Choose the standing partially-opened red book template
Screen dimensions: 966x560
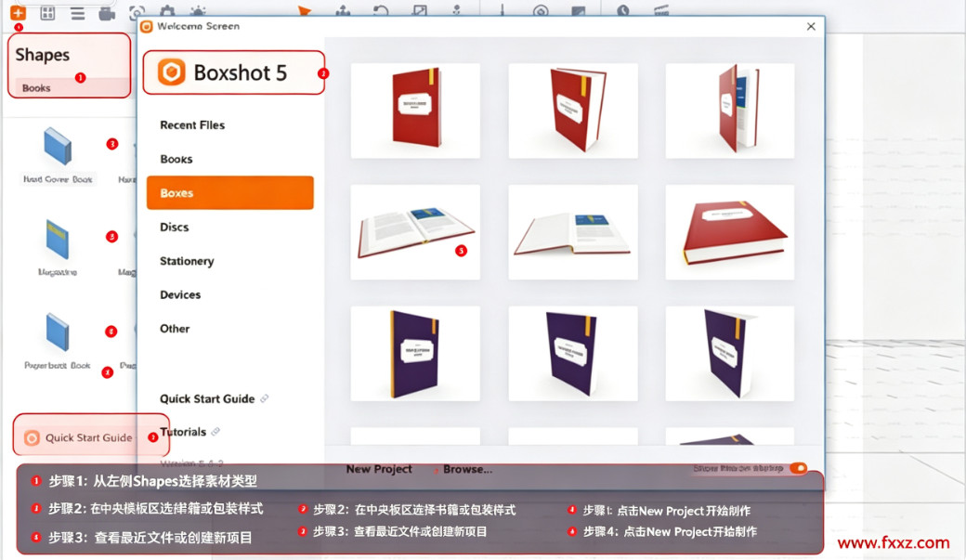click(x=730, y=111)
